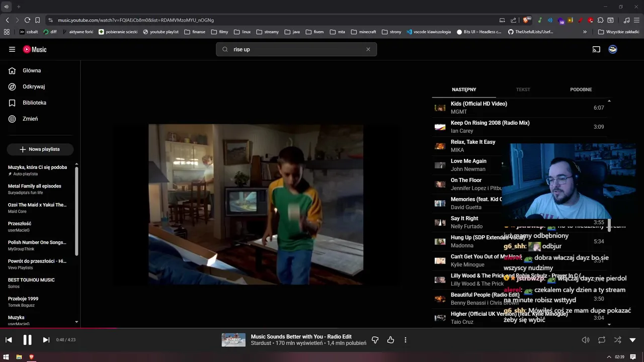This screenshot has height=362, width=644.
Task: Switch to the NASTĘPNY tab
Action: pyautogui.click(x=464, y=89)
